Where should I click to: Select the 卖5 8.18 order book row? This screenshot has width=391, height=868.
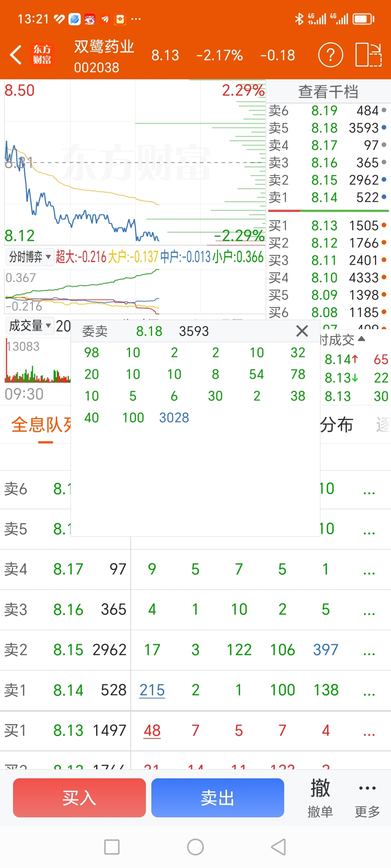[x=328, y=128]
